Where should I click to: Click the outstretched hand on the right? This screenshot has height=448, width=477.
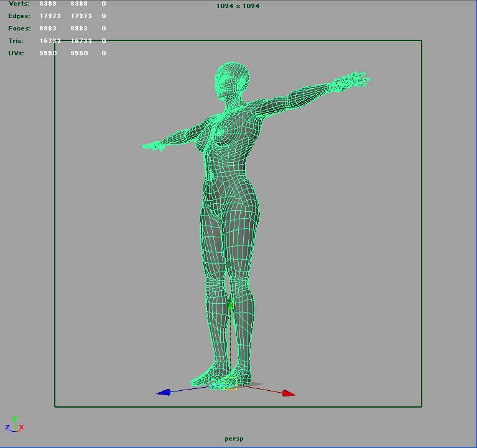click(x=350, y=82)
